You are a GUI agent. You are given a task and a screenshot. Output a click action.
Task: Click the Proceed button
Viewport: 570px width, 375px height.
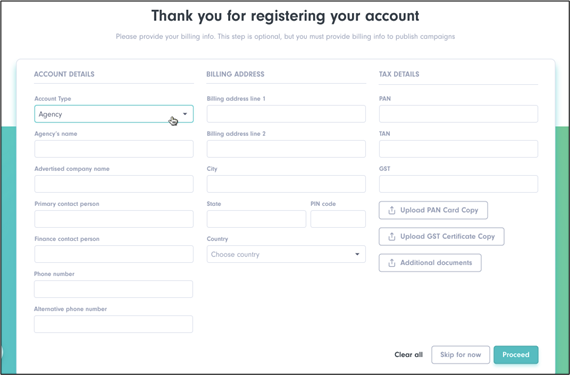[516, 355]
